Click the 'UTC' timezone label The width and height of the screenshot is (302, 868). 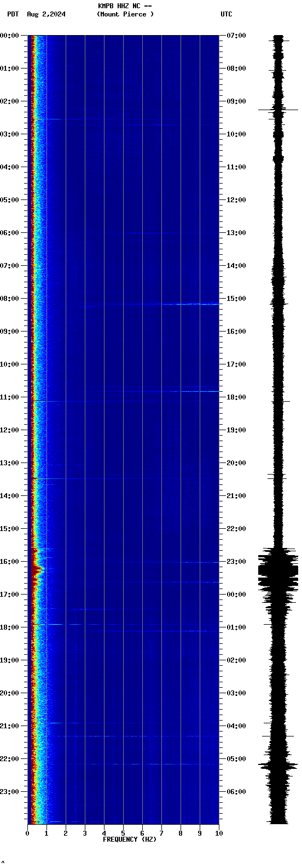click(226, 14)
